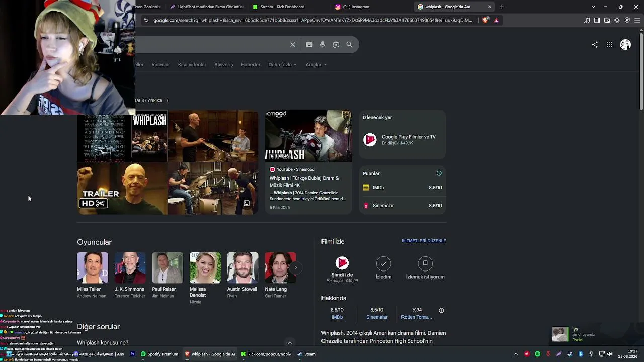Click the Rotten Tomatoes %94 score link
Viewport: 644px width, 362px height.
click(417, 313)
